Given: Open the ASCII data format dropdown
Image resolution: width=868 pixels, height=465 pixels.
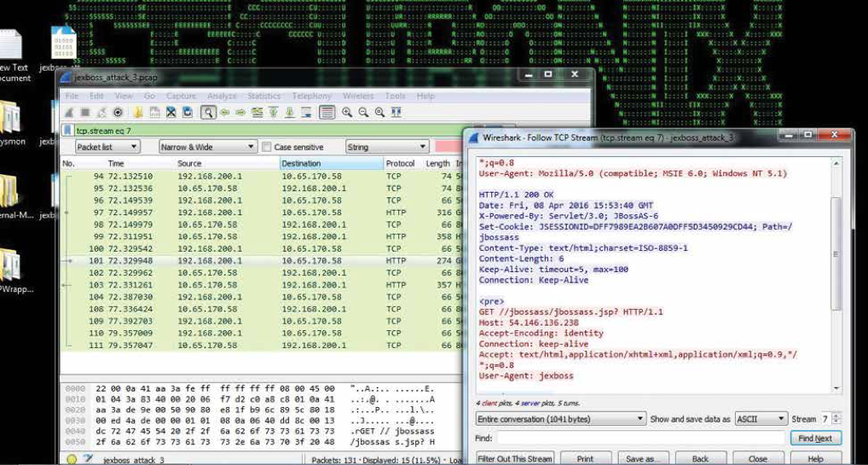Looking at the screenshot, I should pos(762,419).
